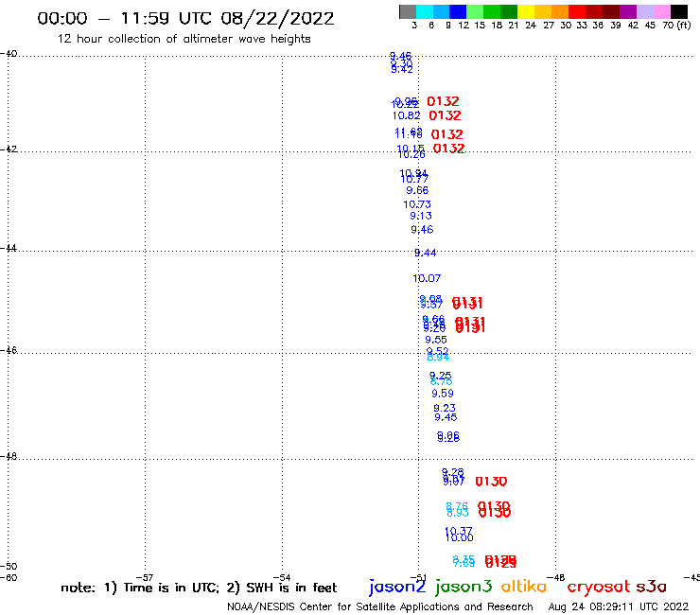Image resolution: width=700 pixels, height=615 pixels.
Task: Click the wave height reading 9.23
Action: tap(445, 408)
